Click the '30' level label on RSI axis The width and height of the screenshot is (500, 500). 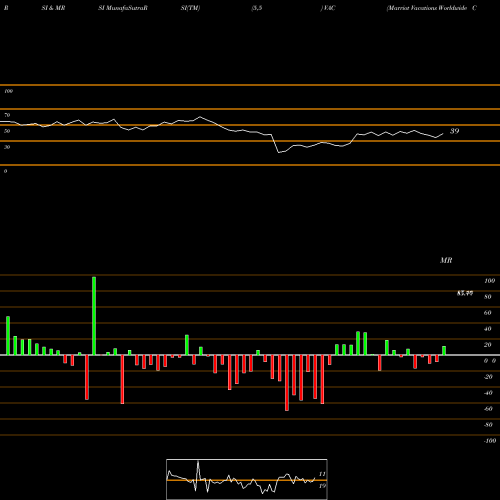pyautogui.click(x=7, y=147)
